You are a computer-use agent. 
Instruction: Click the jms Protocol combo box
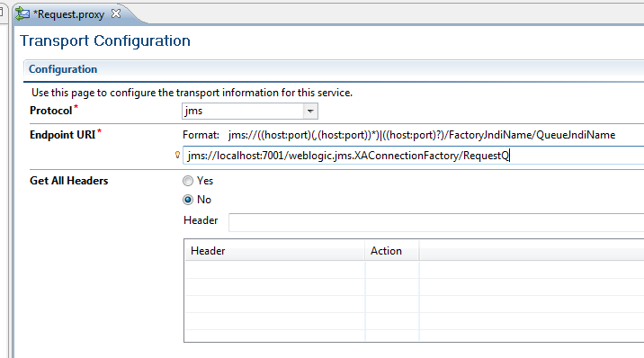250,111
